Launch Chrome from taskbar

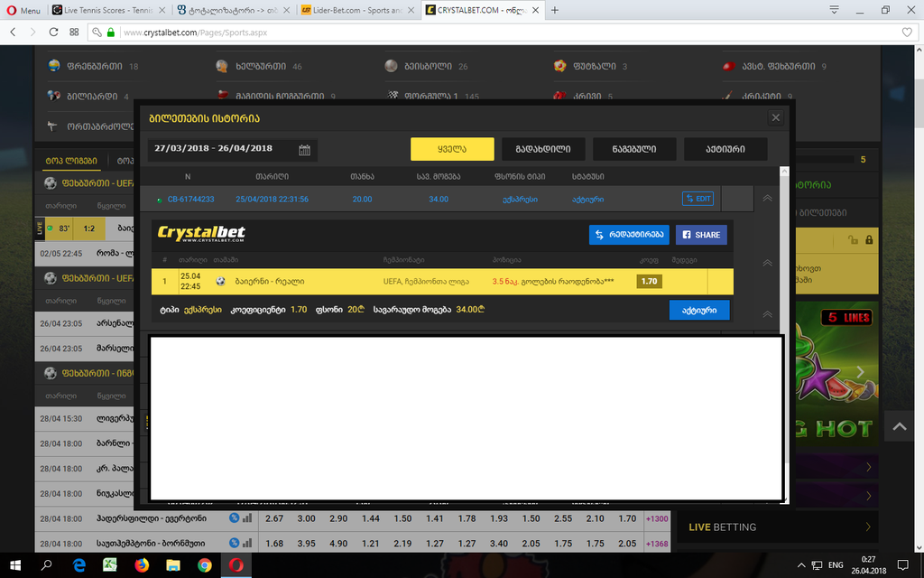tap(205, 565)
